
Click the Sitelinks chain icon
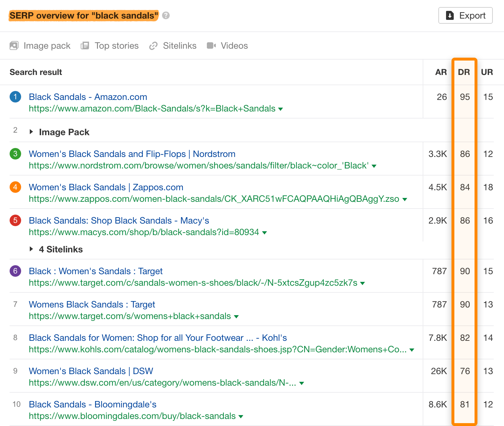153,46
